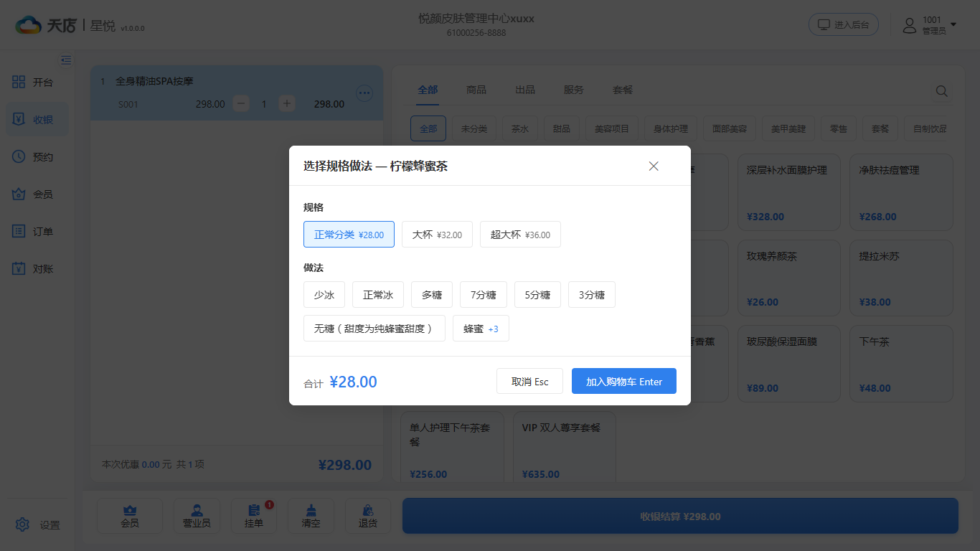Click the product search magnifier icon
This screenshot has width=980, height=551.
[x=941, y=91]
